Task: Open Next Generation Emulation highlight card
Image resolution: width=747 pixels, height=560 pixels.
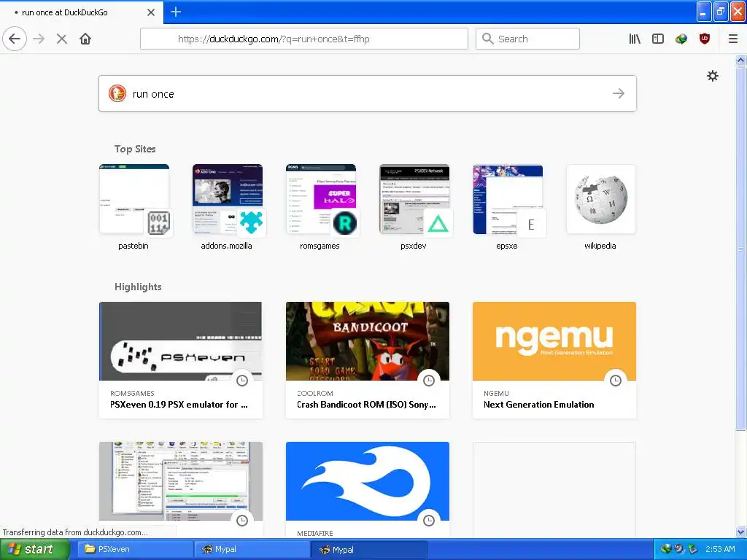Action: click(x=554, y=360)
